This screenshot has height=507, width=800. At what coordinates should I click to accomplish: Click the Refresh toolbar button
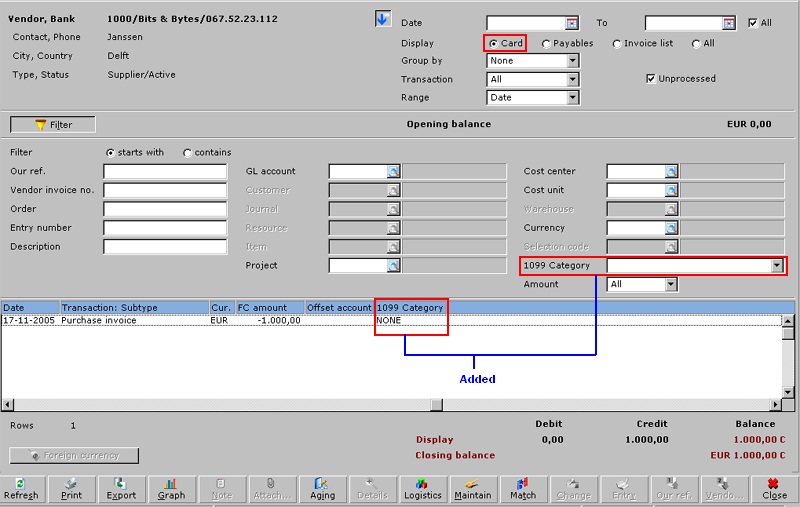tap(21, 490)
